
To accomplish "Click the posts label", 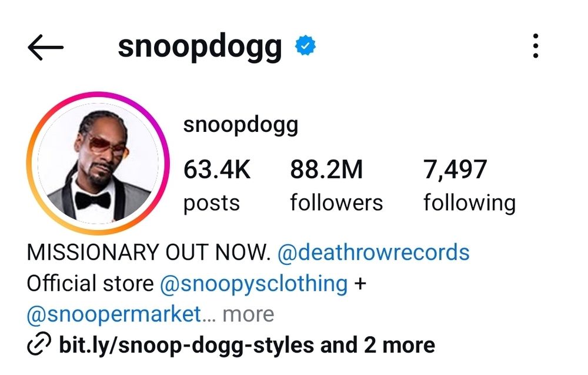I will coord(212,203).
